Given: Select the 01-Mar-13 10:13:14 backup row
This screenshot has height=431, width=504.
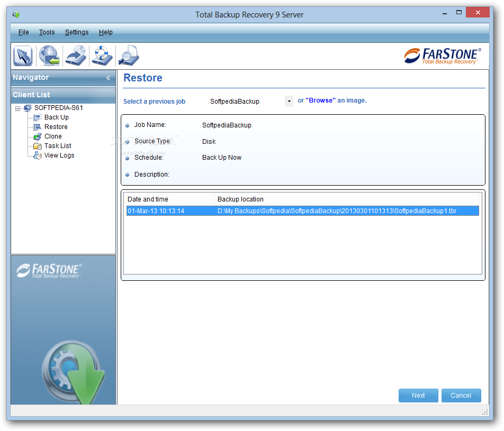Looking at the screenshot, I should pyautogui.click(x=302, y=211).
